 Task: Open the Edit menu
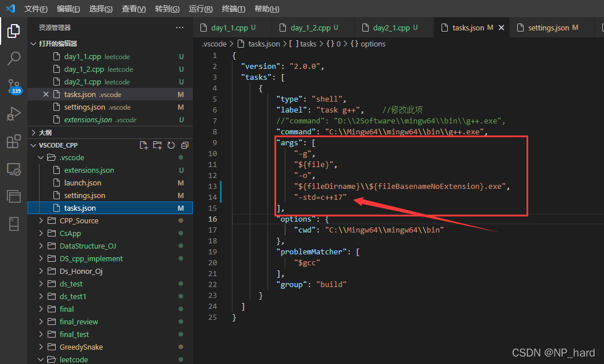(x=68, y=9)
